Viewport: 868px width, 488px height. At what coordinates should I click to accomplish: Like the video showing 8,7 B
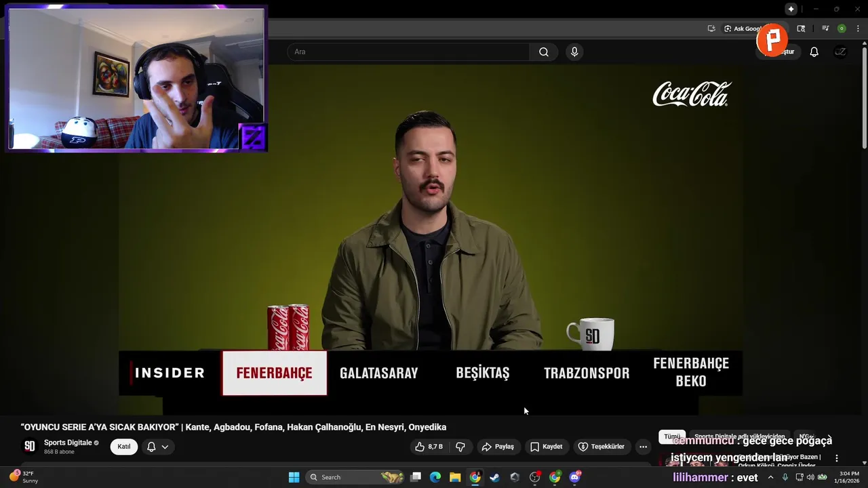point(429,447)
